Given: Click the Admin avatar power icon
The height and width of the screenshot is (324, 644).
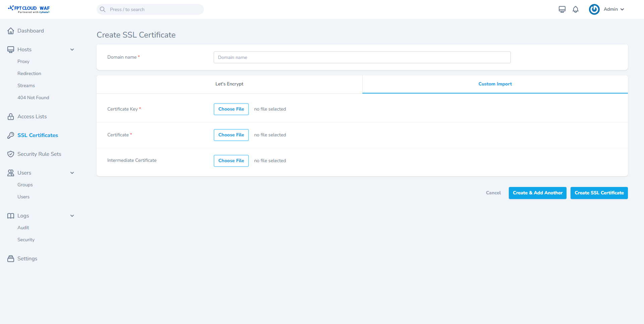Looking at the screenshot, I should coord(594,9).
